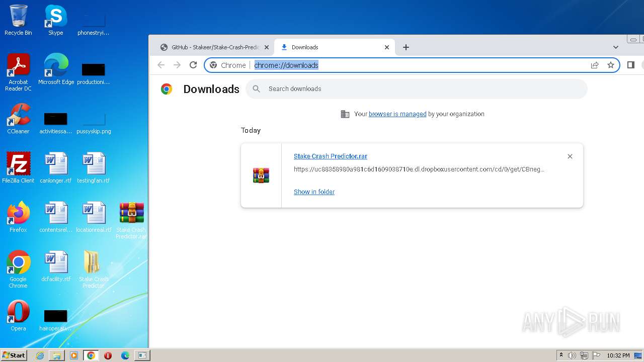Select the CCleaner desktop shortcut
Screen dimensions: 644x362
(x=18, y=119)
